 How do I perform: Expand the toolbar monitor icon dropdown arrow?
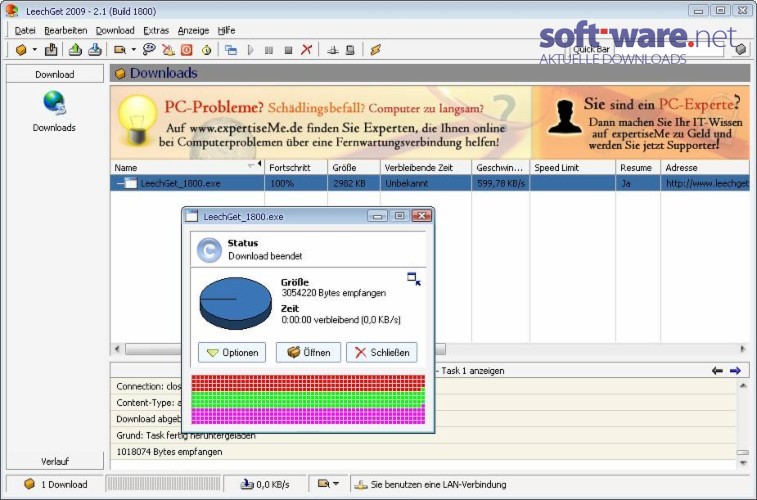pos(134,50)
